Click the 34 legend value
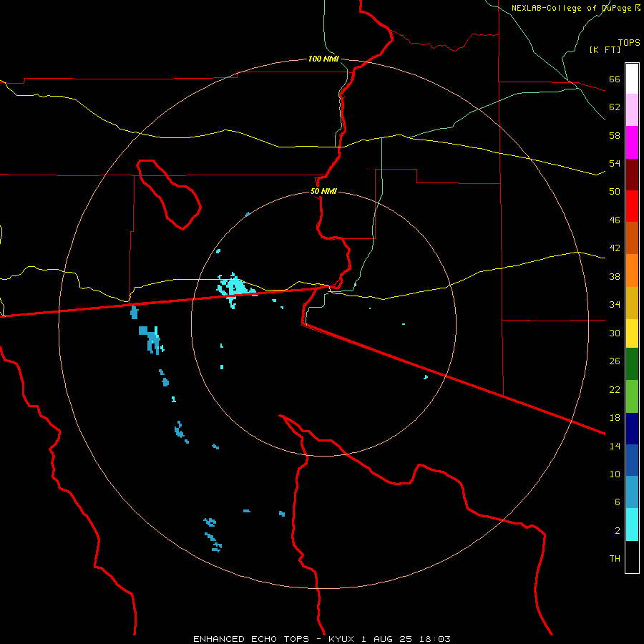 [x=615, y=304]
